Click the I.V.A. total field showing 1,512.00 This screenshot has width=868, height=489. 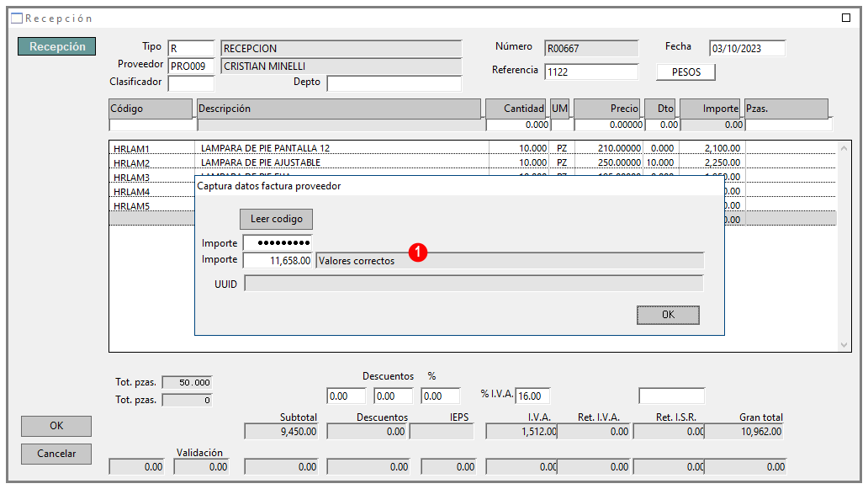click(x=521, y=432)
